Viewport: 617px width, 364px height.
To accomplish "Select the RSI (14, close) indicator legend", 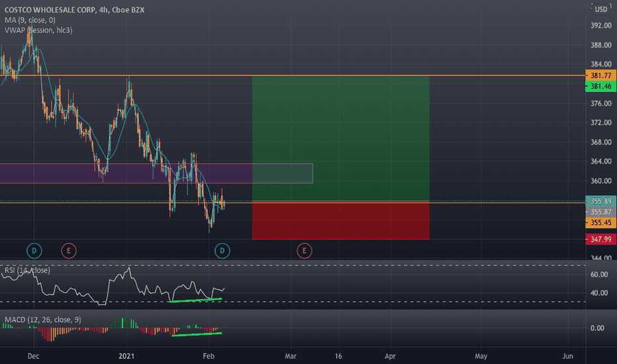I will (27, 270).
